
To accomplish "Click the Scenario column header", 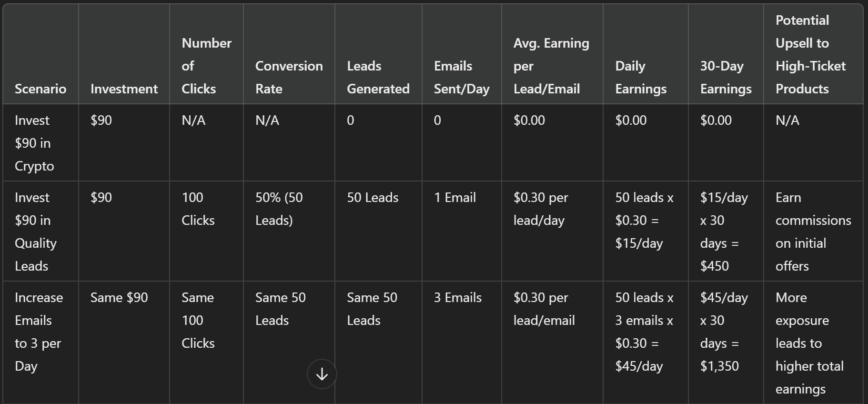I will (x=40, y=89).
